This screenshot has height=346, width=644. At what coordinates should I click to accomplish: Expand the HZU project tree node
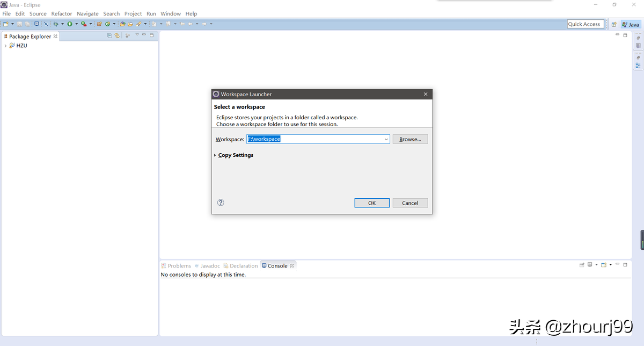[x=5, y=46]
